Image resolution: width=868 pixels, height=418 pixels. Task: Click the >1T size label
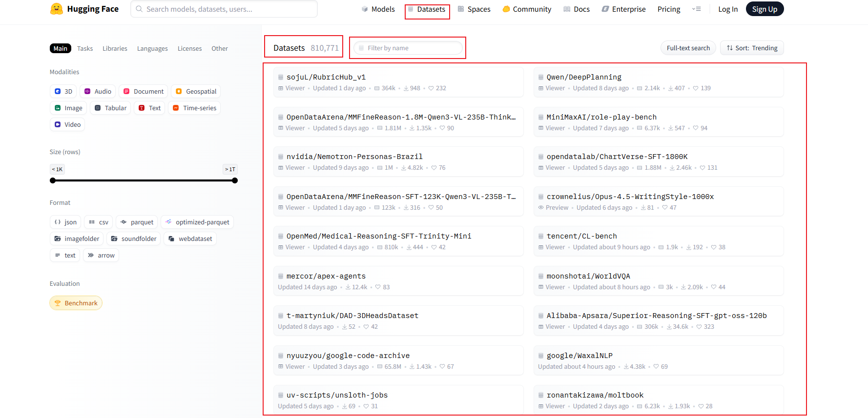(x=230, y=169)
